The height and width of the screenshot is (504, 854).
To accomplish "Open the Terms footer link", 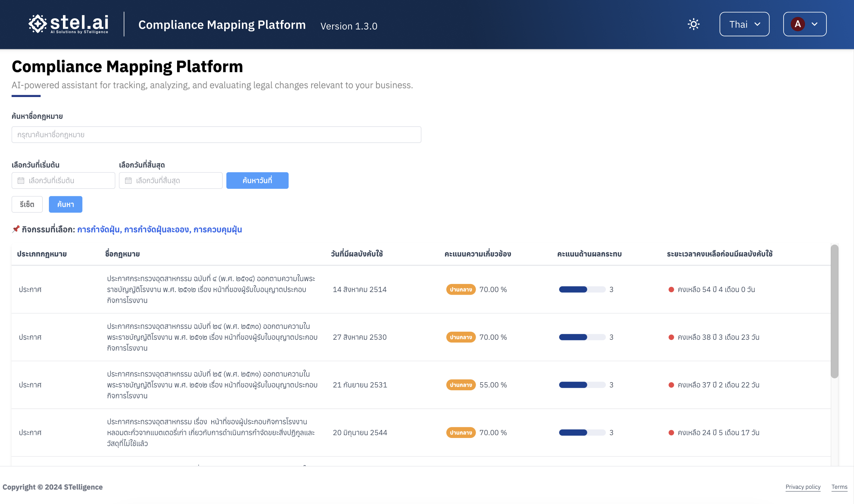I will point(839,487).
